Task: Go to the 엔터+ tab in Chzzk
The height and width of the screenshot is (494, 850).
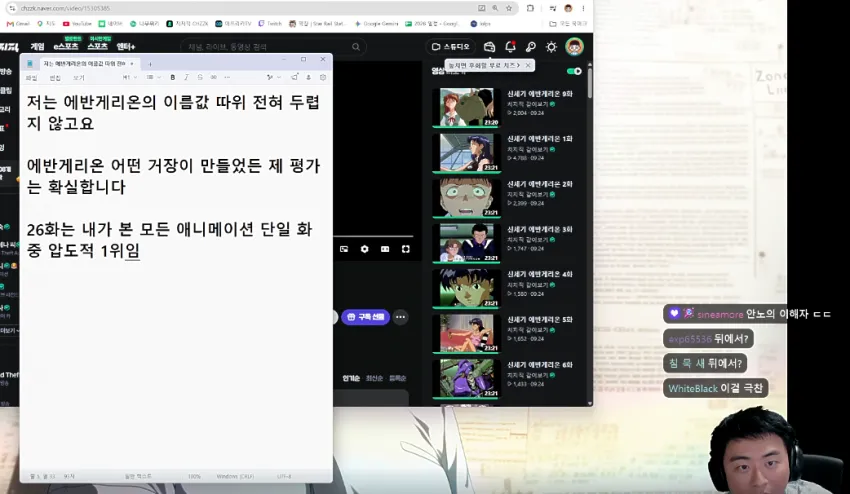Action: click(x=126, y=47)
